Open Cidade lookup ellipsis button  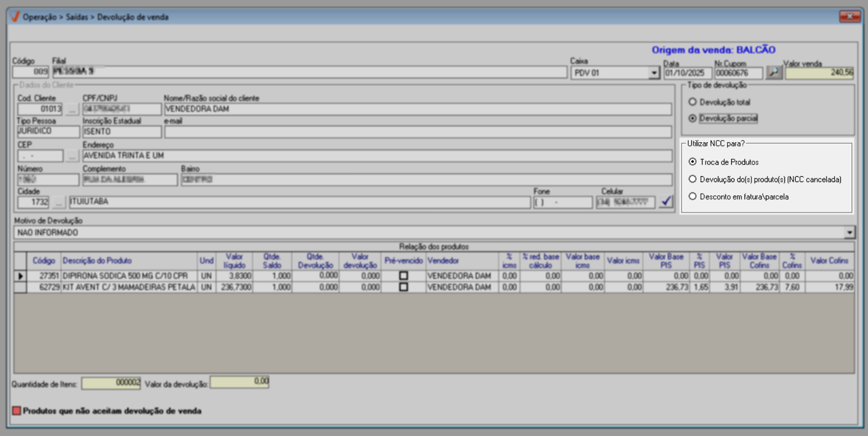[59, 202]
